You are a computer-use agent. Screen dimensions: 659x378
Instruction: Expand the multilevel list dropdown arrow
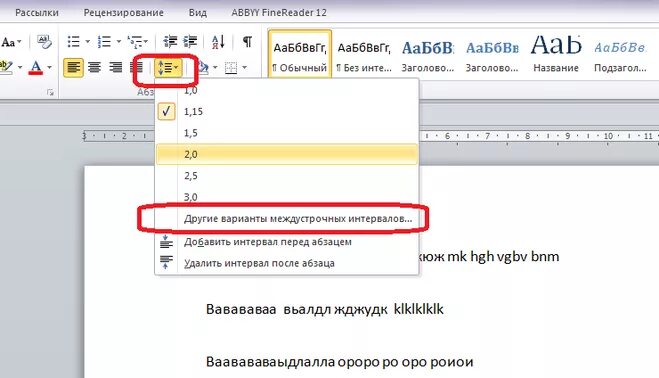[146, 42]
